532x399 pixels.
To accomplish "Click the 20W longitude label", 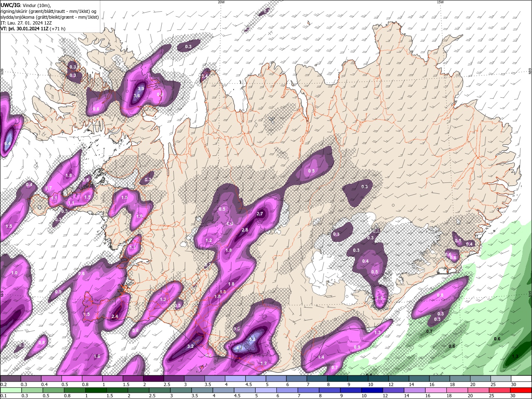I will click(221, 2).
